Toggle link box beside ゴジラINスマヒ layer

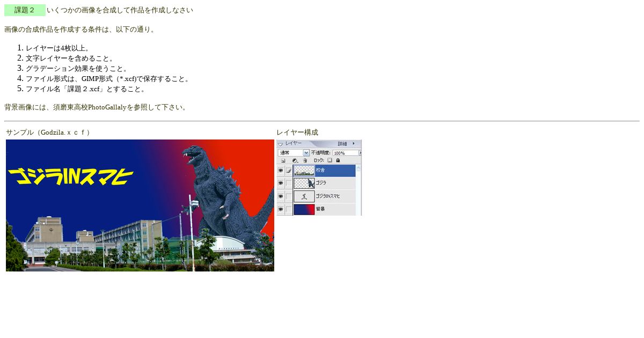click(x=289, y=196)
